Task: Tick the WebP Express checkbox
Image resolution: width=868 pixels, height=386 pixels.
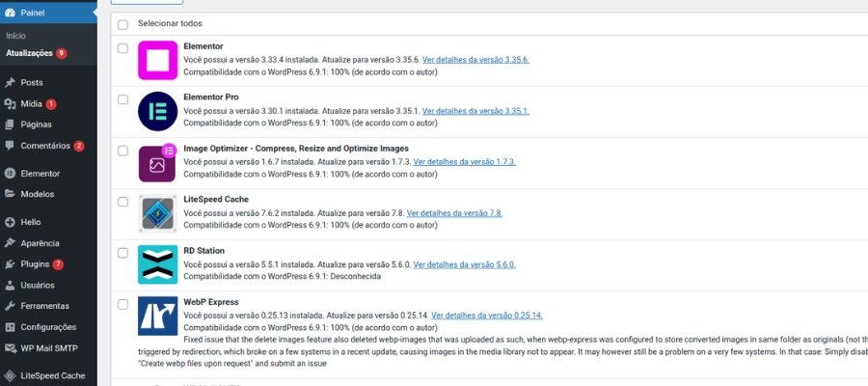Action: click(x=122, y=304)
